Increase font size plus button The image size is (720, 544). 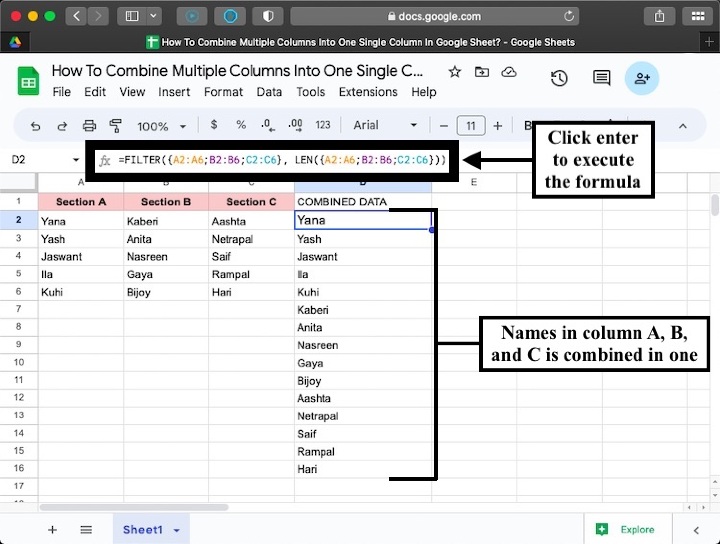pyautogui.click(x=498, y=126)
